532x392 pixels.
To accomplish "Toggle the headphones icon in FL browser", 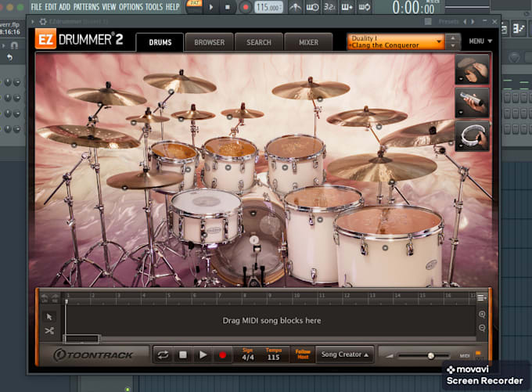I will (14, 45).
